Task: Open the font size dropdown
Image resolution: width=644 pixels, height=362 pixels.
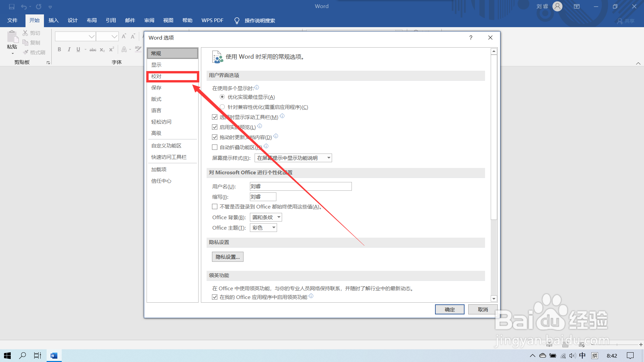Action: point(114,36)
